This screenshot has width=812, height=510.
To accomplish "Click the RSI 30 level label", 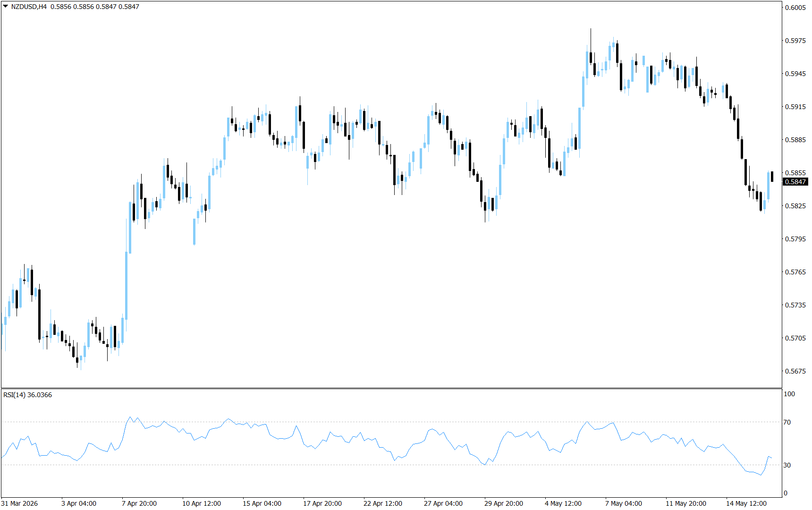I will tap(787, 465).
